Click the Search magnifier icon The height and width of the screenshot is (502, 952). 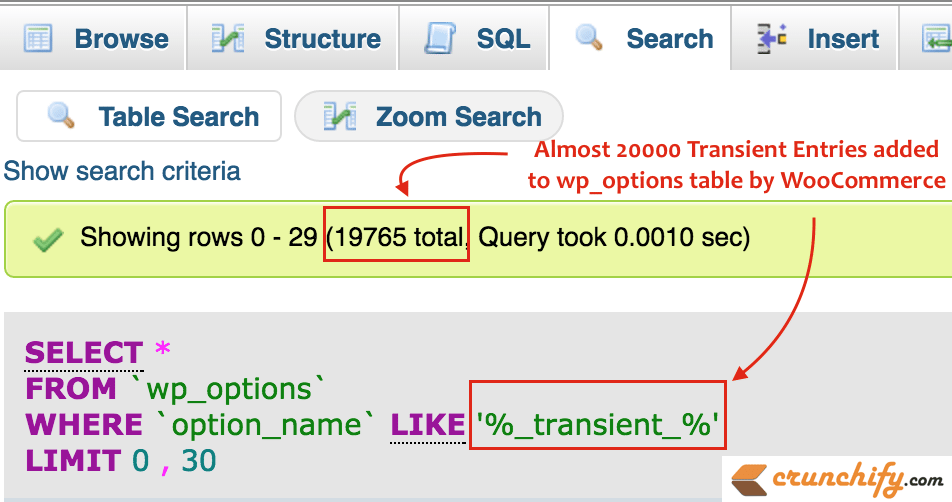point(589,37)
